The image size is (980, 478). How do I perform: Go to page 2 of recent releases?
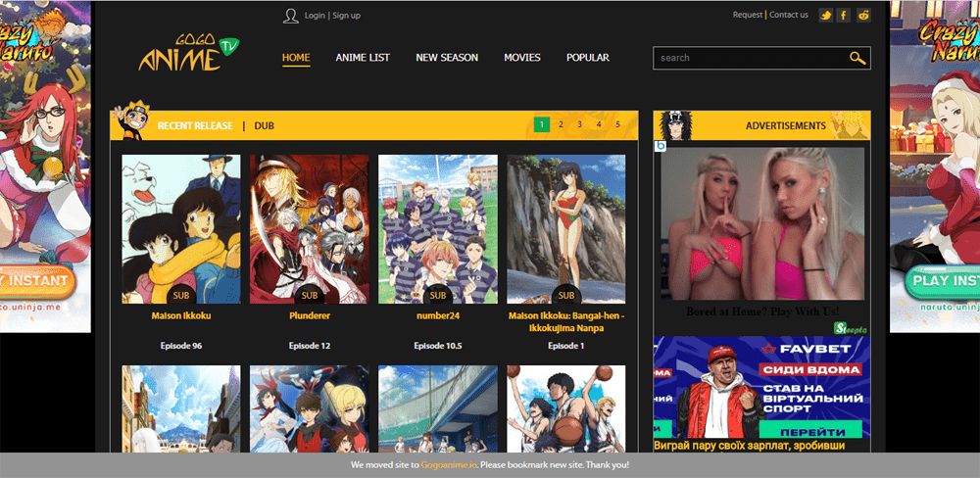(561, 124)
